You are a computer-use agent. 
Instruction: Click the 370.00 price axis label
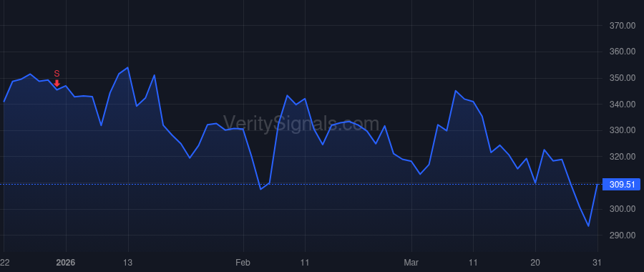click(x=623, y=26)
